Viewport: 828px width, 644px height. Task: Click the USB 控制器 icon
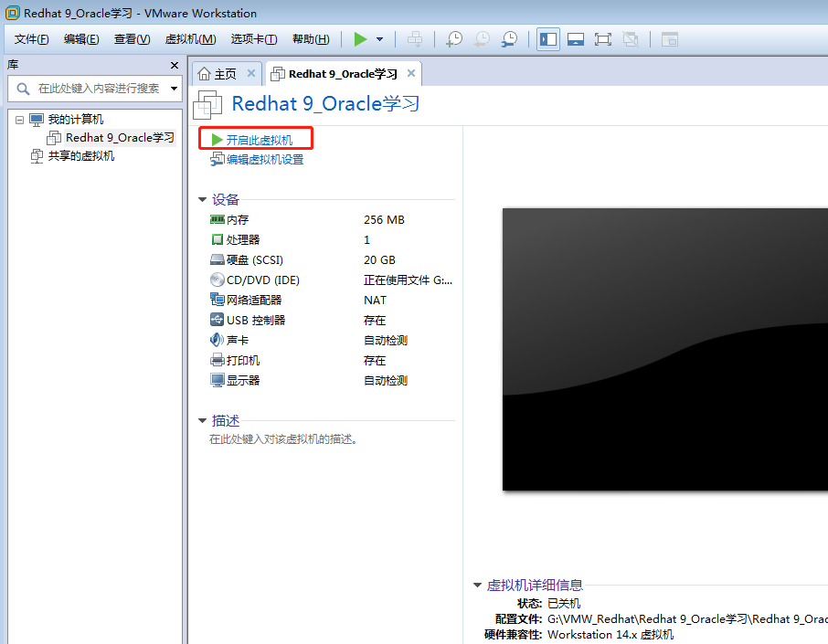tap(217, 320)
